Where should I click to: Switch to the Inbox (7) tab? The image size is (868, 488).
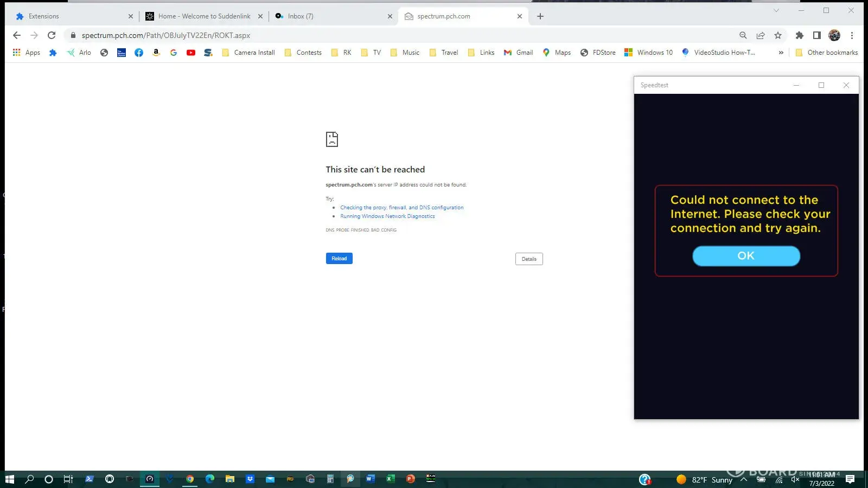pyautogui.click(x=301, y=16)
